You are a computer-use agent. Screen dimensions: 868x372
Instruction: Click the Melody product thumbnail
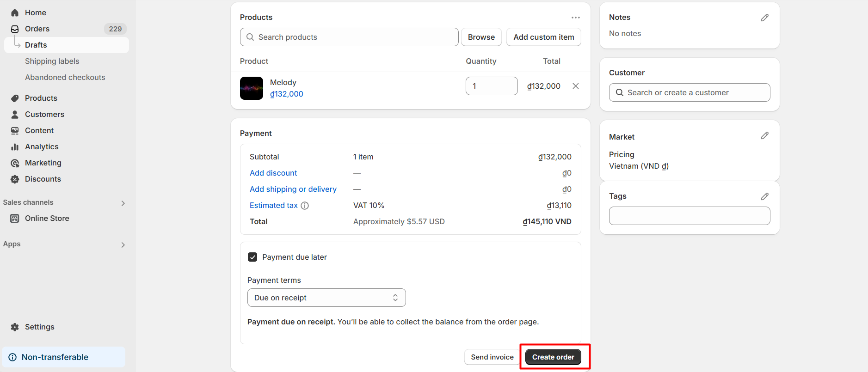point(252,88)
